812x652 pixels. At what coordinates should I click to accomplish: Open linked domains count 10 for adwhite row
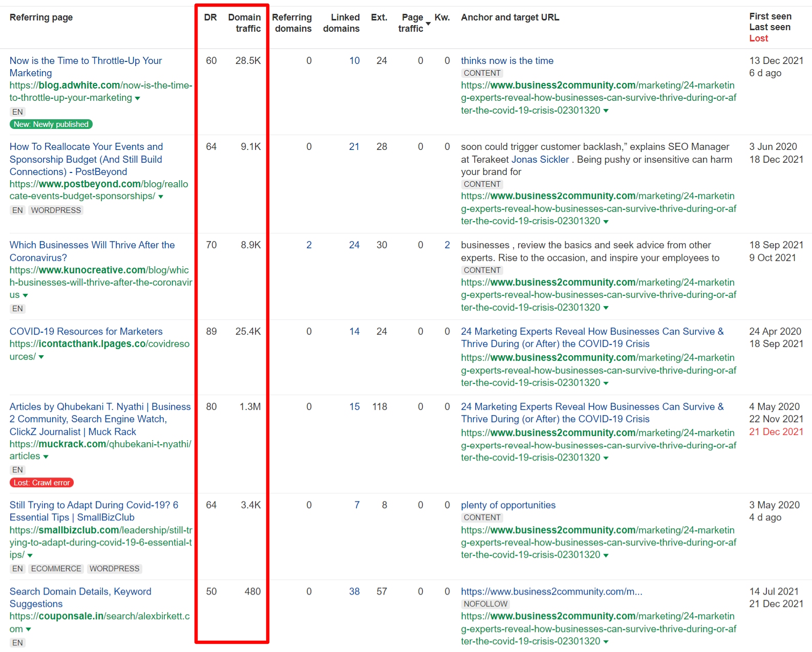[x=355, y=61]
